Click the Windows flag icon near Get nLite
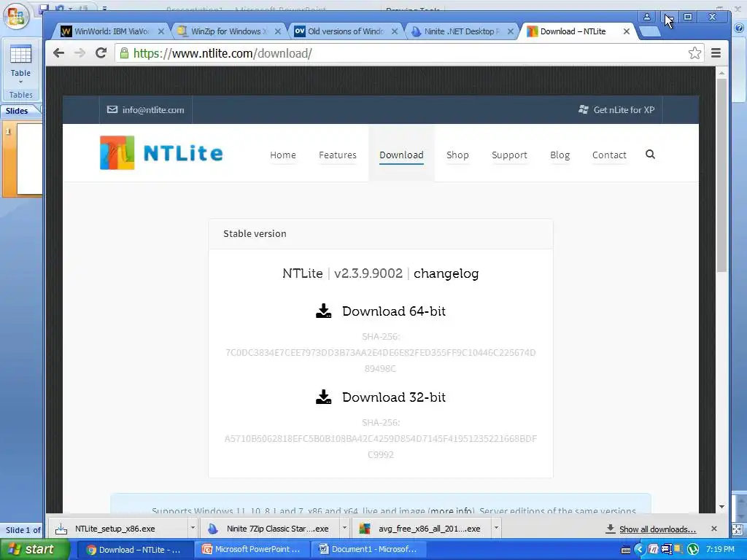Viewport: 747px width, 560px height. click(x=583, y=109)
